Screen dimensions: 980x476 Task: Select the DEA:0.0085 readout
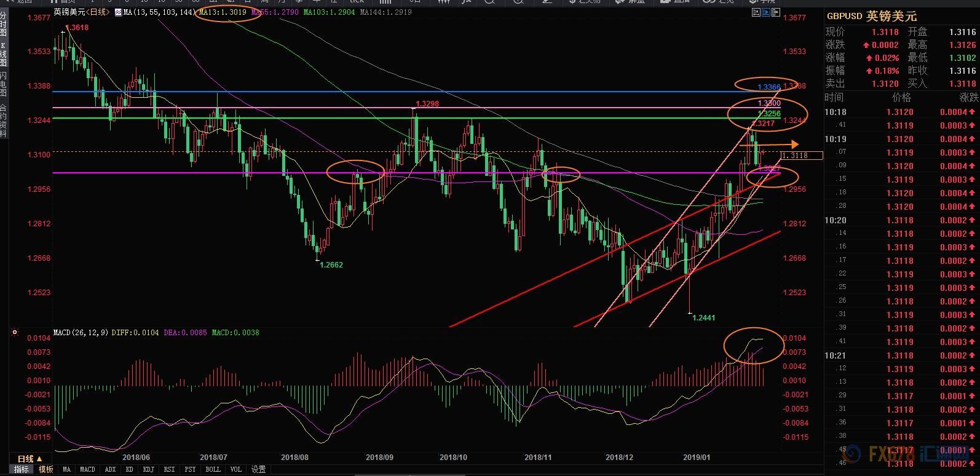[186, 333]
